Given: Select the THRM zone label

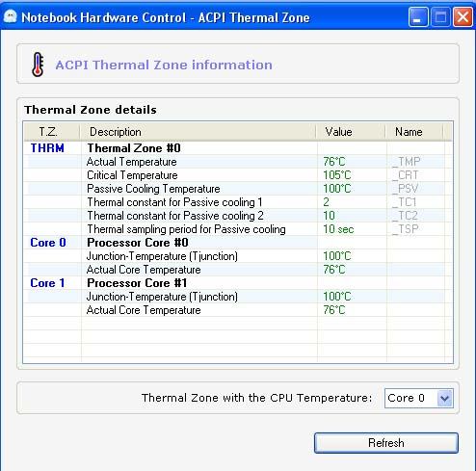Looking at the screenshot, I should click(x=47, y=148).
